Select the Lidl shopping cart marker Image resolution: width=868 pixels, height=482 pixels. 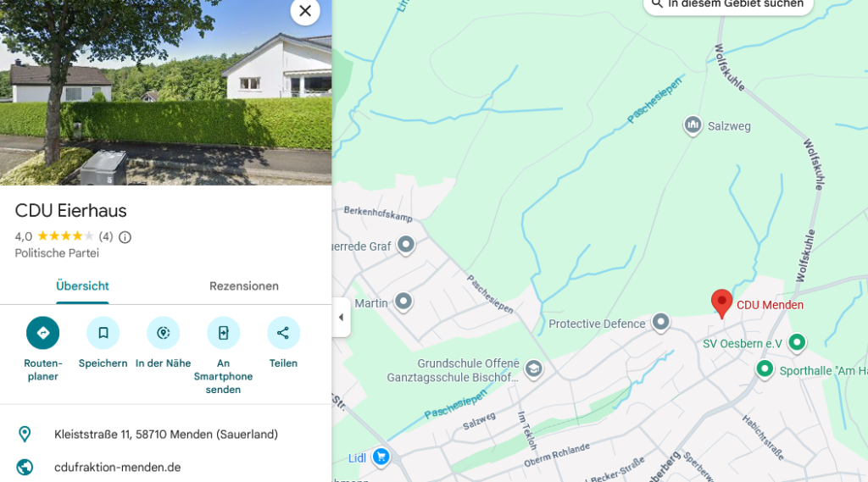click(381, 457)
